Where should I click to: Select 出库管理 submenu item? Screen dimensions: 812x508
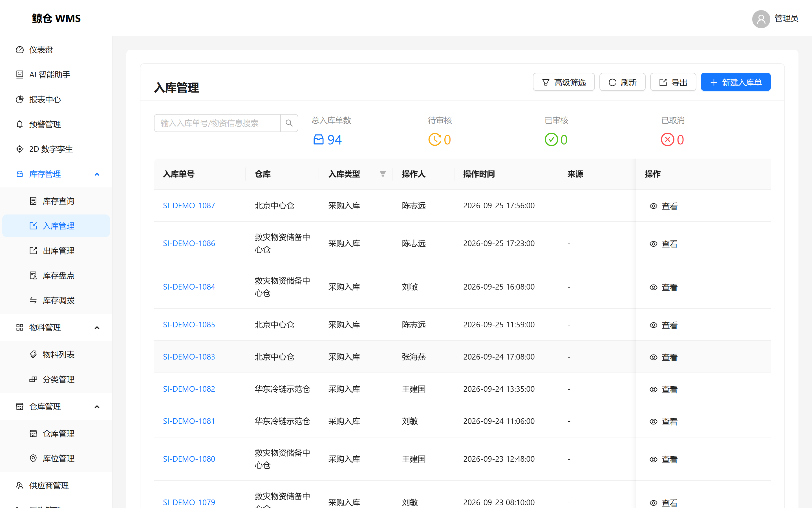click(x=56, y=251)
